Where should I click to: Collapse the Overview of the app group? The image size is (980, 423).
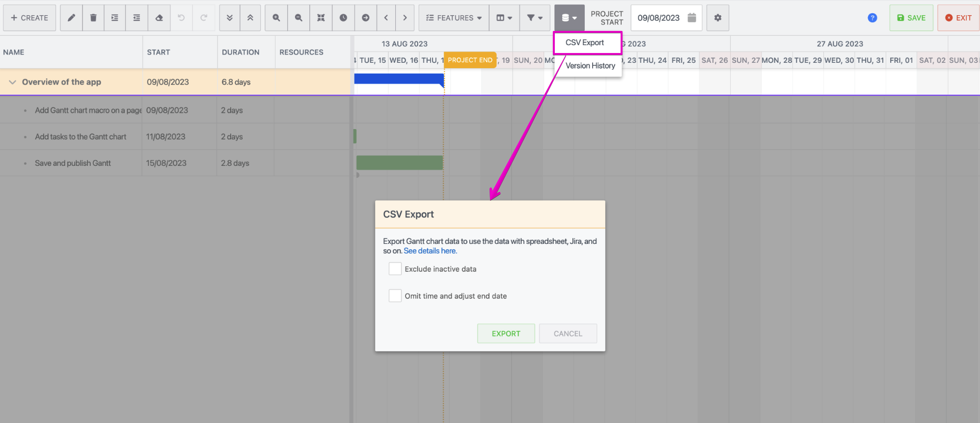[12, 82]
